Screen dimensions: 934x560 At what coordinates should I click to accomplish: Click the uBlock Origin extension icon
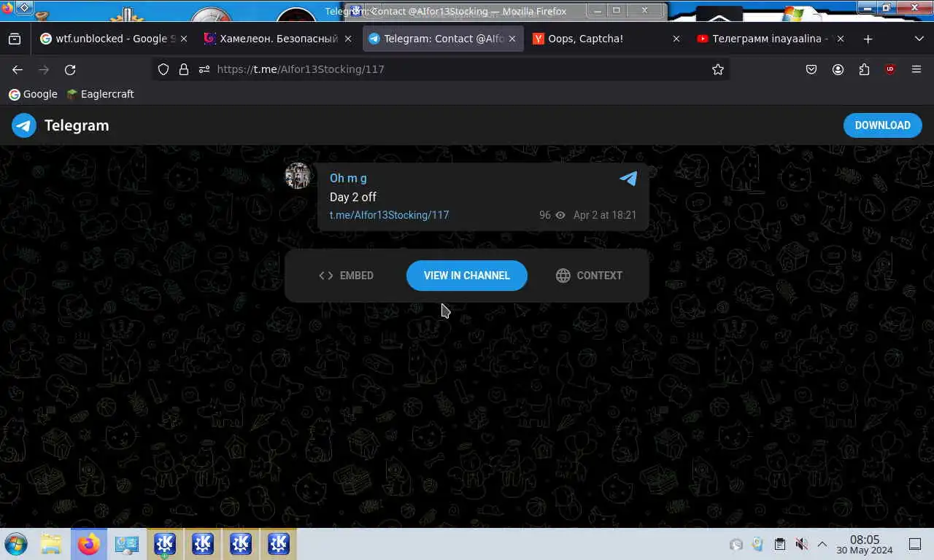pyautogui.click(x=890, y=69)
